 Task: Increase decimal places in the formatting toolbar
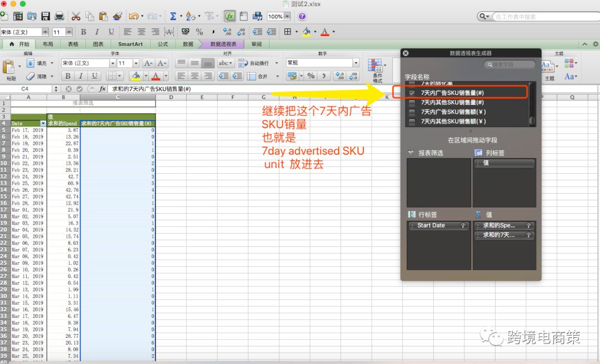pos(227,32)
